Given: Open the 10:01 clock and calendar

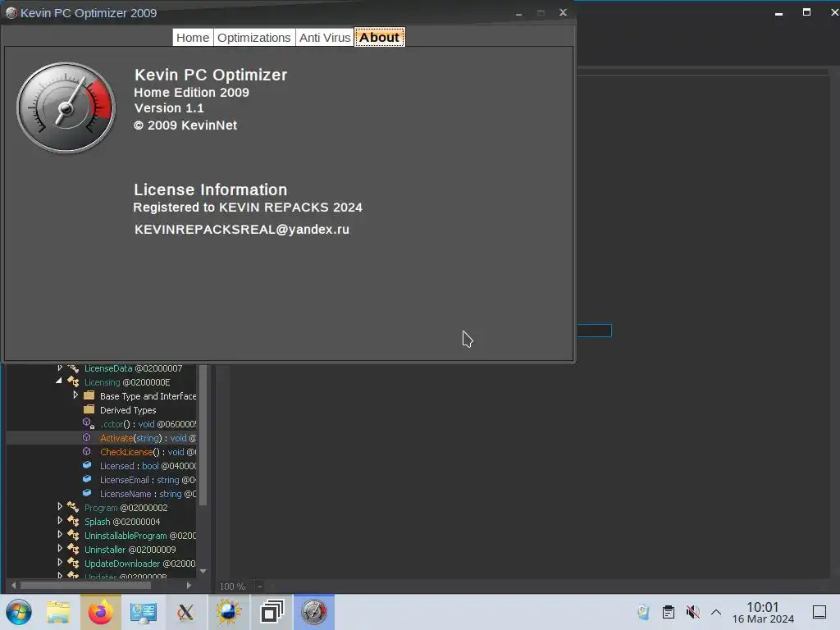Looking at the screenshot, I should 763,612.
